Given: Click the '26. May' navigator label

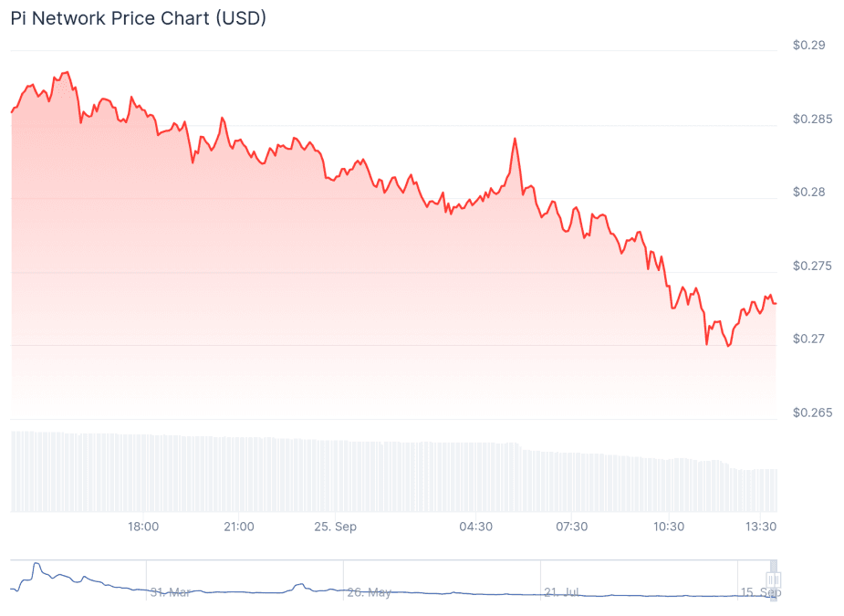Looking at the screenshot, I should [370, 592].
